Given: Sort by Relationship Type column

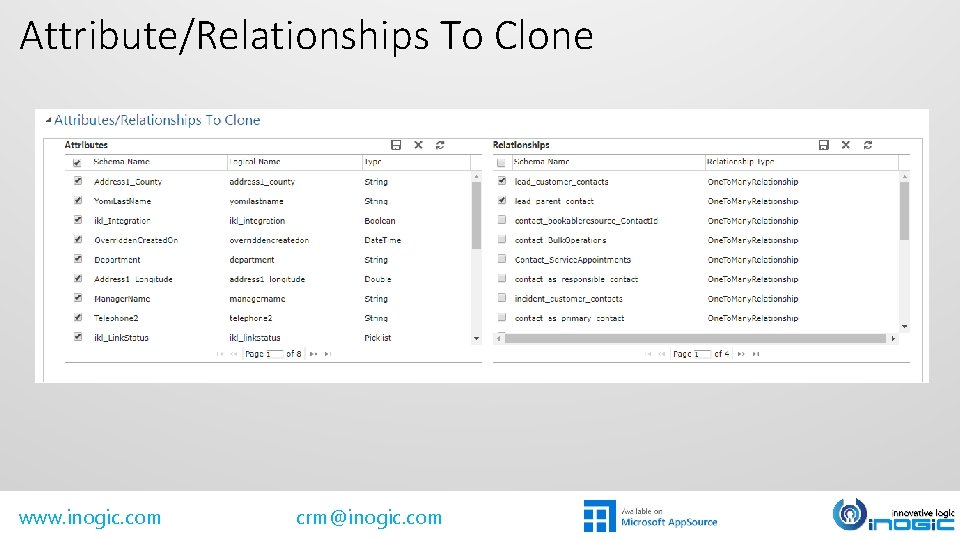Looking at the screenshot, I should pos(740,162).
